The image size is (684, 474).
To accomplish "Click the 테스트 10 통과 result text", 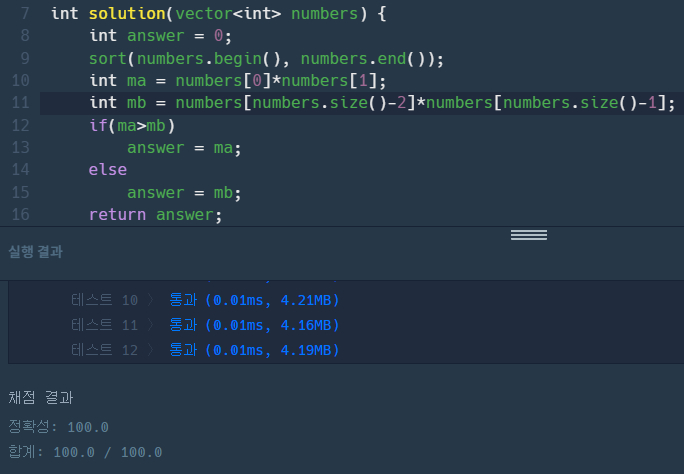I will (x=254, y=300).
